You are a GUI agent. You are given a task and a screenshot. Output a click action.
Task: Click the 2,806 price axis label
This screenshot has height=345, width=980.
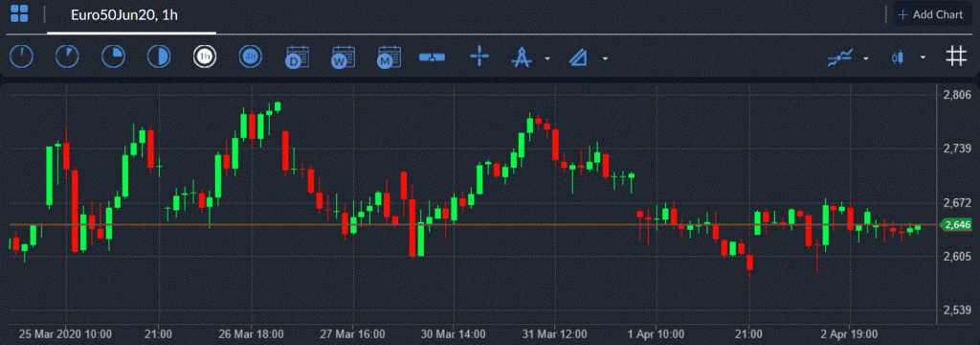pos(956,95)
